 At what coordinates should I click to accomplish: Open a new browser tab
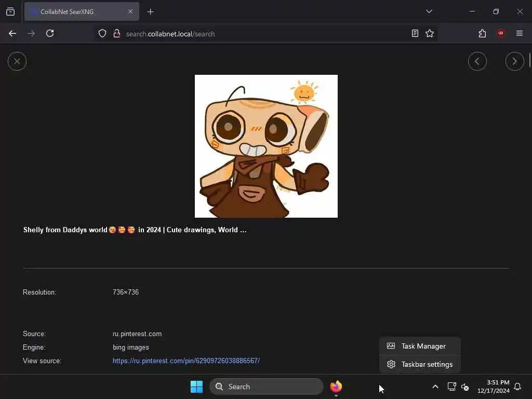[x=150, y=12]
